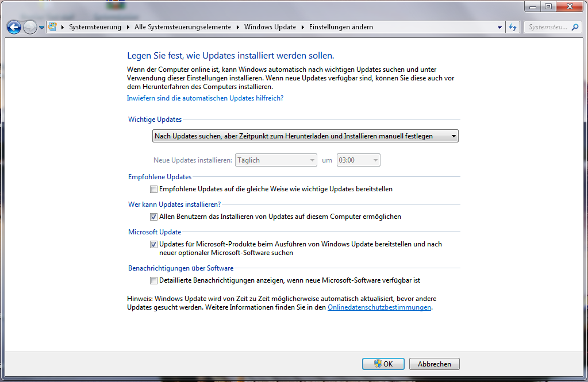Open link about automatic updates being helpful
Image resolution: width=588 pixels, height=382 pixels.
(205, 98)
